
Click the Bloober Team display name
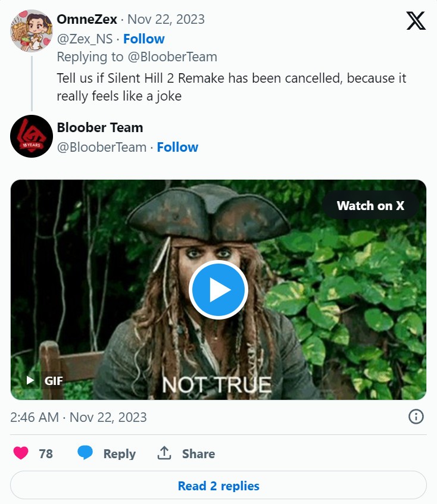(x=100, y=127)
